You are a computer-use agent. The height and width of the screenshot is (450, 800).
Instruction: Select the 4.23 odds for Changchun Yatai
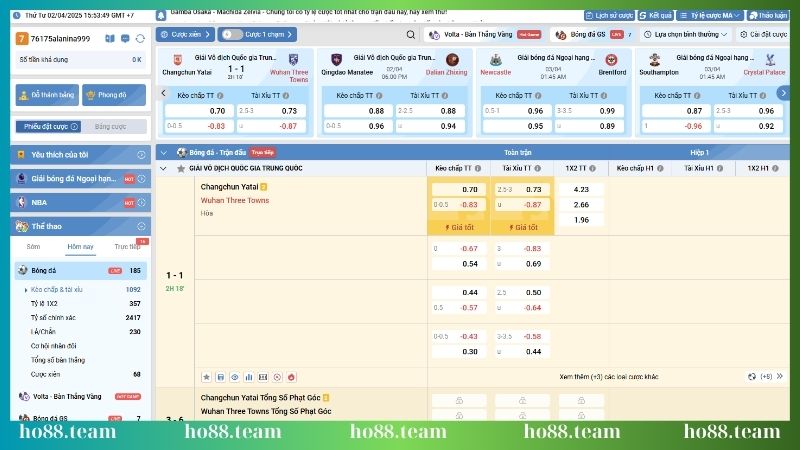(x=581, y=189)
